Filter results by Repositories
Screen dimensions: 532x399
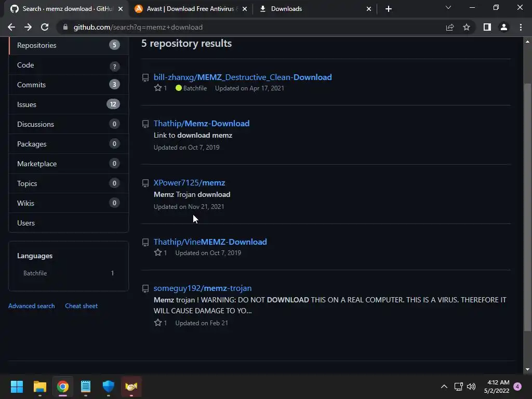(x=69, y=45)
